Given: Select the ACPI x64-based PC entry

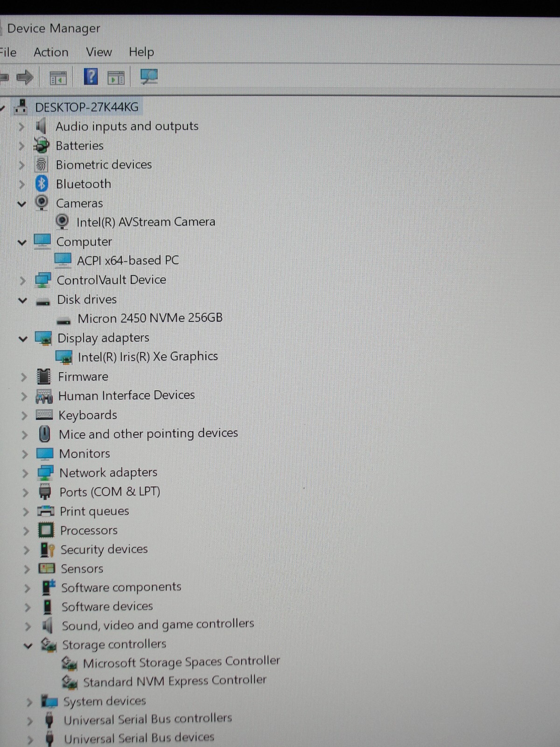Looking at the screenshot, I should [x=128, y=260].
